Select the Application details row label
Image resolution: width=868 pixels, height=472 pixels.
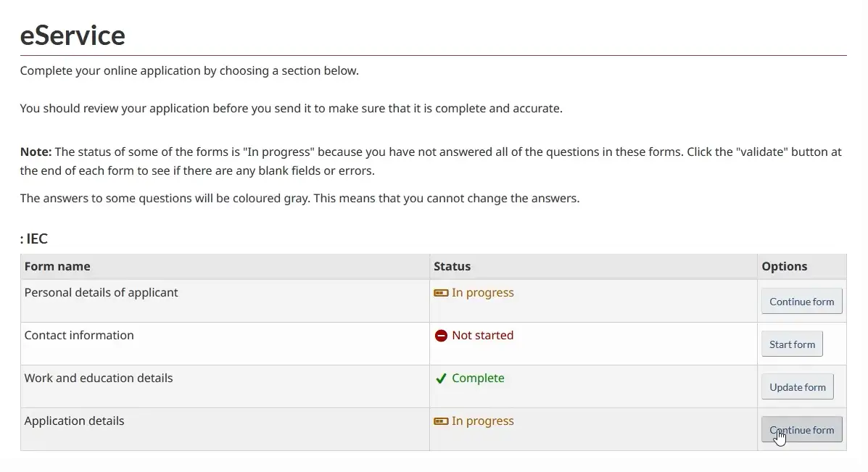(74, 421)
